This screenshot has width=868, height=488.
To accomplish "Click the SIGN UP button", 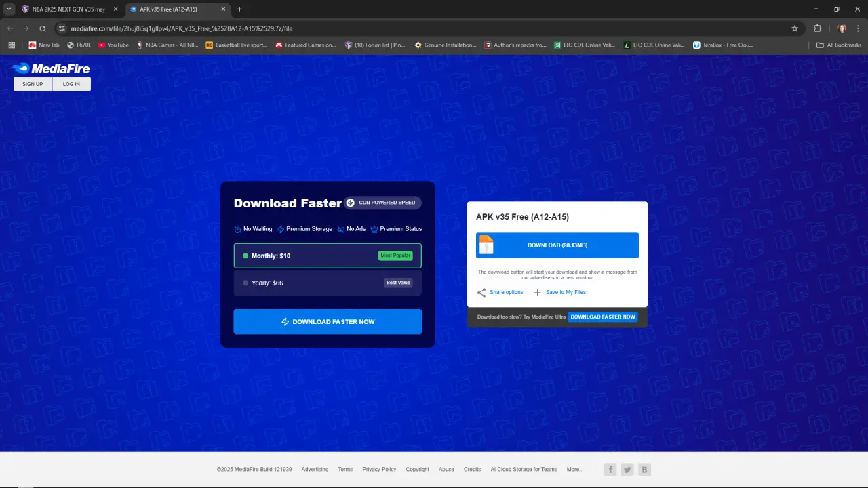I will 33,84.
